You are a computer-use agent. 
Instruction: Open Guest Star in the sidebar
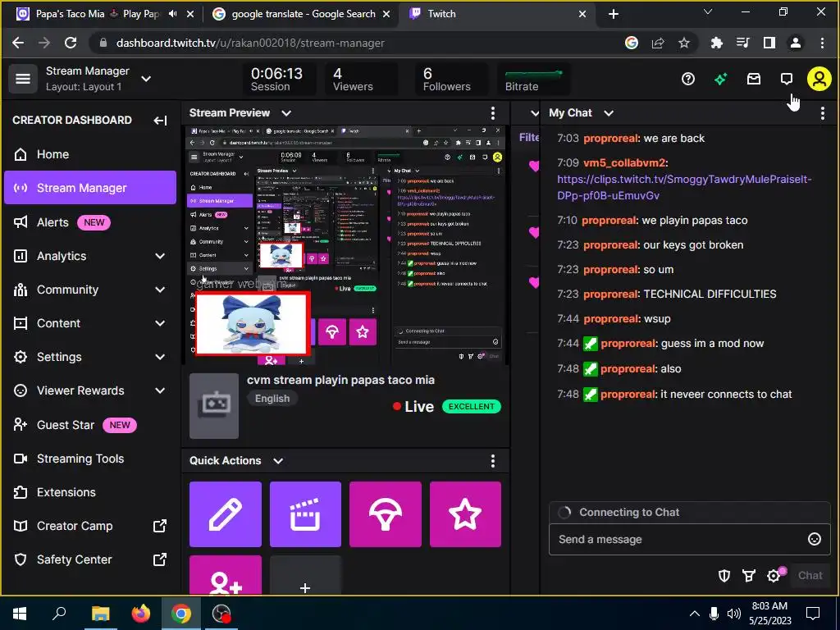coord(90,425)
